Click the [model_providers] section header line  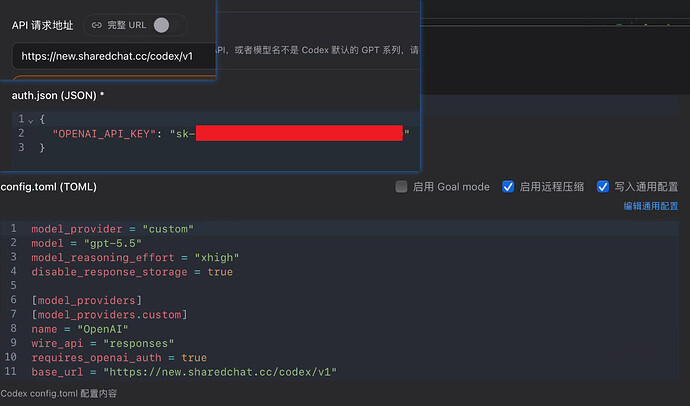click(x=87, y=300)
